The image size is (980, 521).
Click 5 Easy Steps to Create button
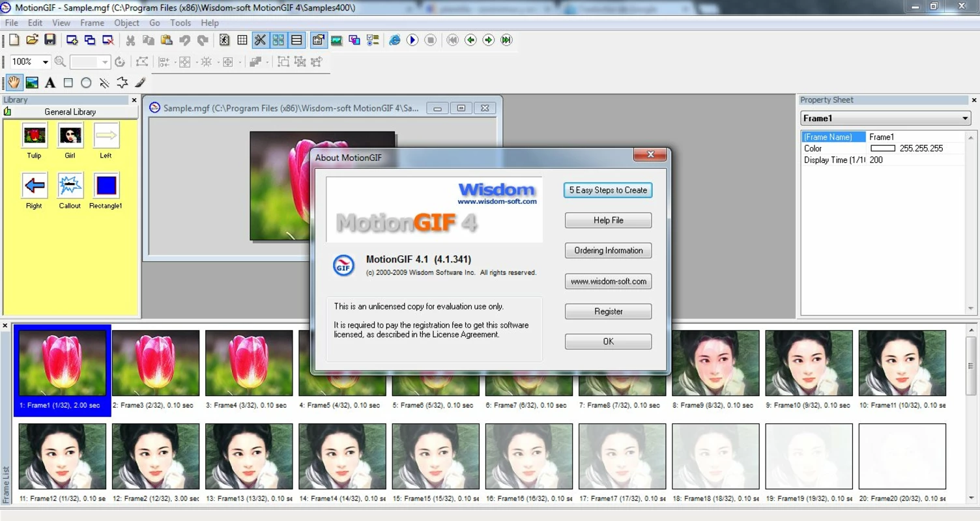tap(608, 190)
